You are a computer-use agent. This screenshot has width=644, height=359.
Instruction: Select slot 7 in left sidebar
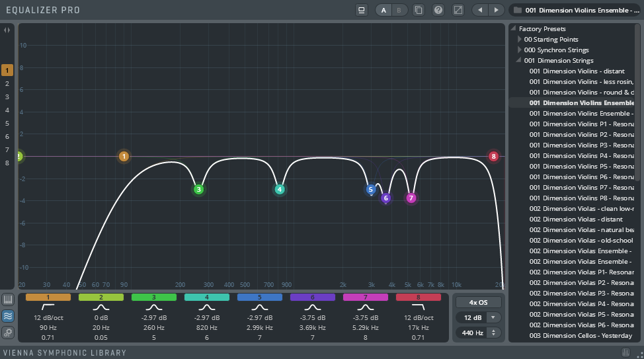7,150
